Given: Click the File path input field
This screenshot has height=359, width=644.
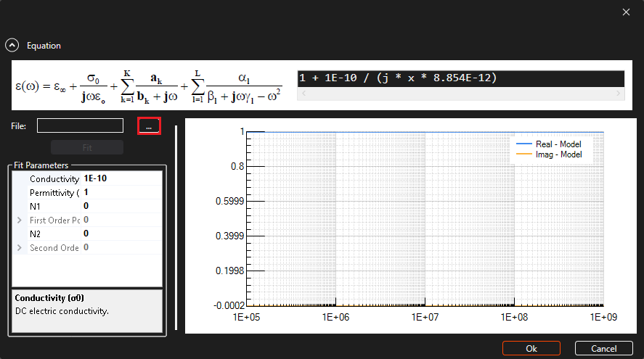Looking at the screenshot, I should click(80, 125).
